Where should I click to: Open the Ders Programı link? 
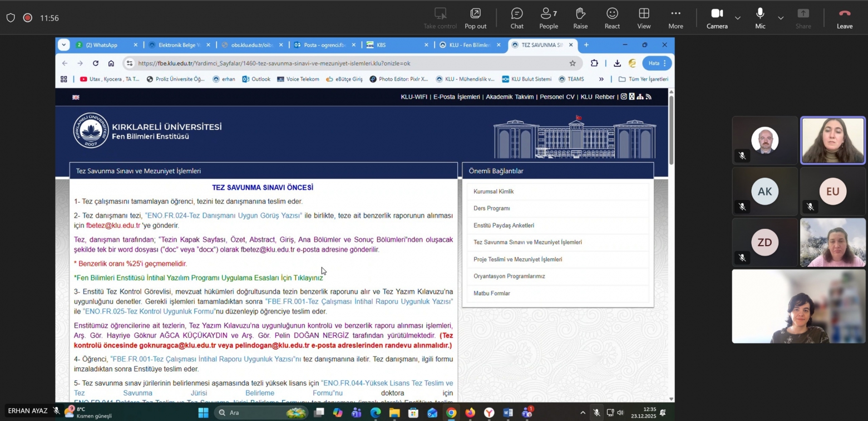pyautogui.click(x=491, y=208)
